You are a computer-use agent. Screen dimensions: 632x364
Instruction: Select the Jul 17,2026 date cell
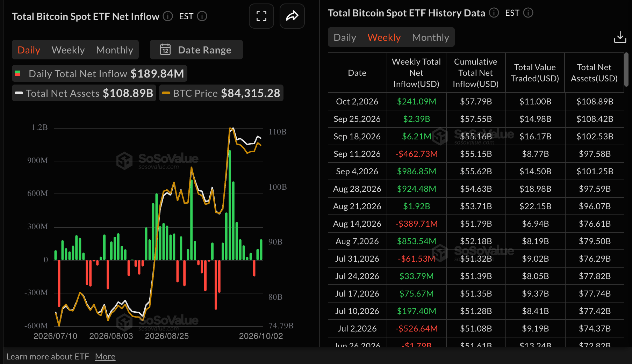pyautogui.click(x=357, y=293)
